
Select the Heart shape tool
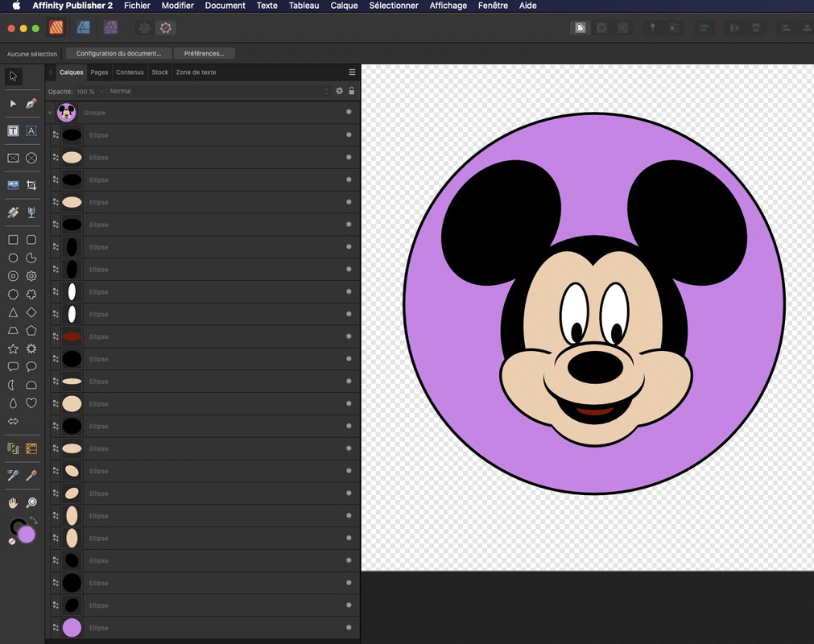31,403
